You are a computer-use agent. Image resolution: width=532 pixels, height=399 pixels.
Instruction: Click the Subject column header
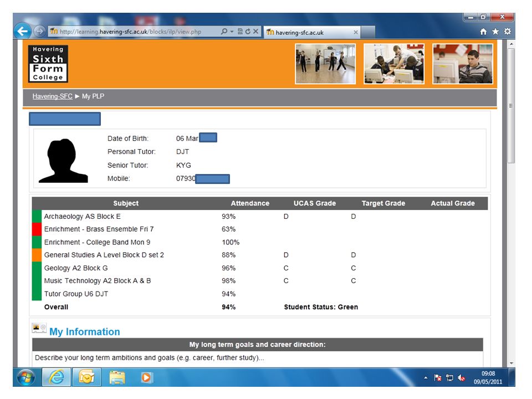(x=126, y=203)
